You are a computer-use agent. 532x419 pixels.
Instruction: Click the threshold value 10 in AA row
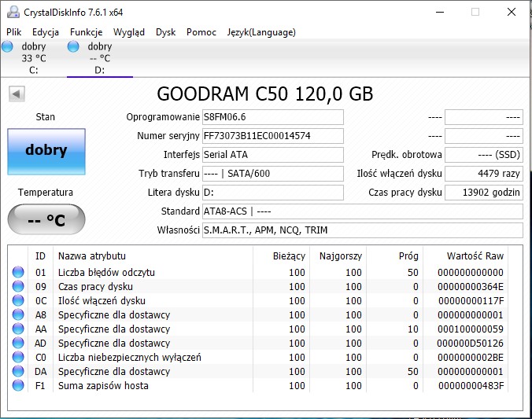[413, 329]
